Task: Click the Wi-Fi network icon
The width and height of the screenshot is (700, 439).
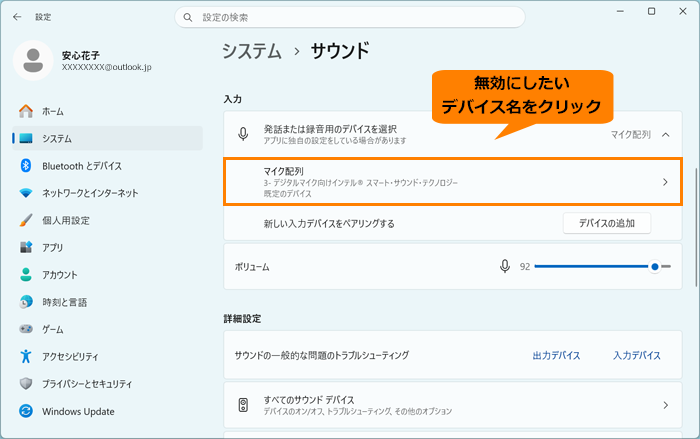Action: (x=26, y=193)
